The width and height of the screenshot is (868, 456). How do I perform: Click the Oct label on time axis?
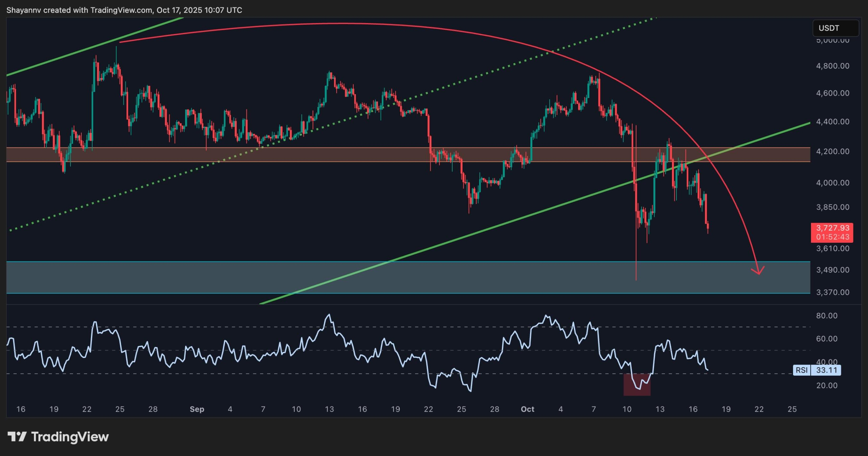[527, 409]
